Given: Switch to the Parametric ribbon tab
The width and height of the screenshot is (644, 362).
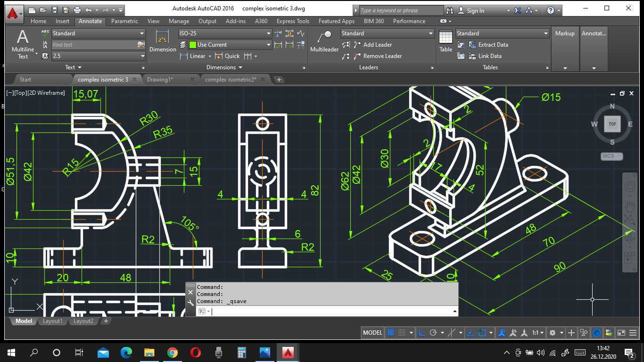Looking at the screenshot, I should pyautogui.click(x=124, y=21).
